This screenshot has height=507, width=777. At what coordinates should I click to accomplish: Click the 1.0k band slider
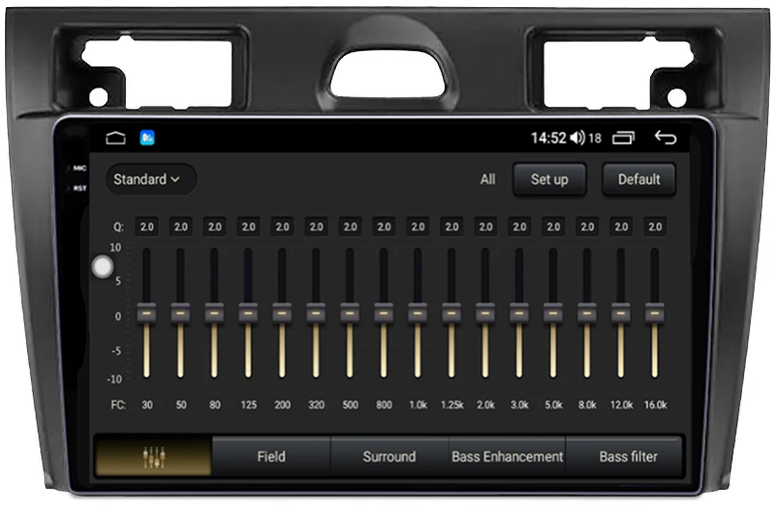pyautogui.click(x=418, y=313)
